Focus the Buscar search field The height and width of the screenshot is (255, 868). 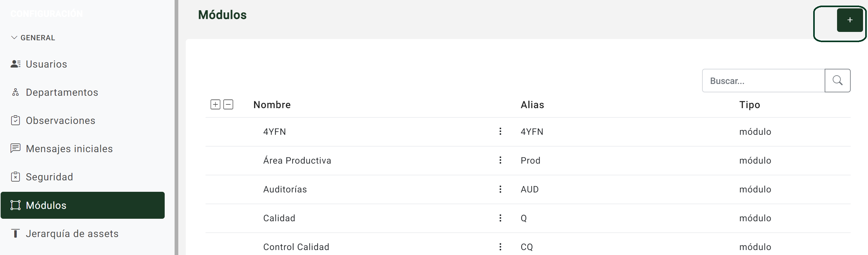click(763, 81)
